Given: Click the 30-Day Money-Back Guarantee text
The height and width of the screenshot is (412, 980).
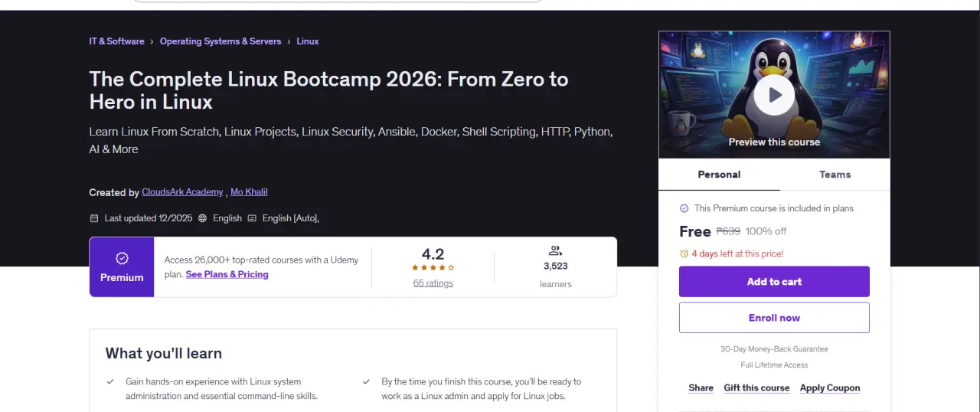Looking at the screenshot, I should [x=774, y=349].
